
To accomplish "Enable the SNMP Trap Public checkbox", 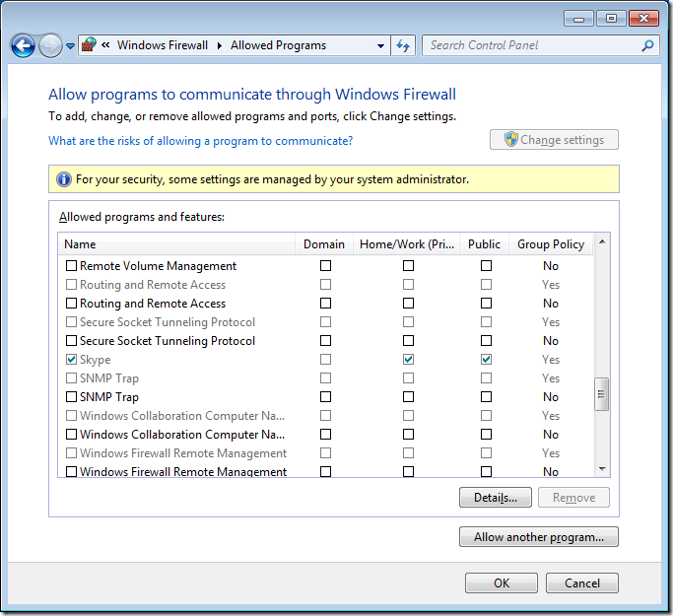I will [486, 397].
